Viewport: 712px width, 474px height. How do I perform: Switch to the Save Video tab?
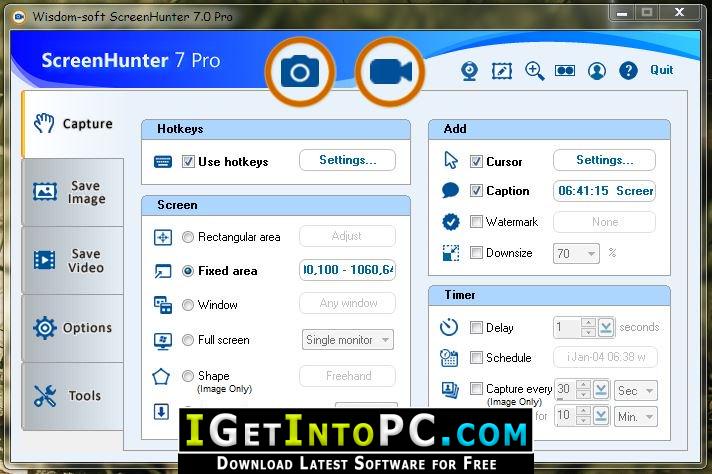73,261
